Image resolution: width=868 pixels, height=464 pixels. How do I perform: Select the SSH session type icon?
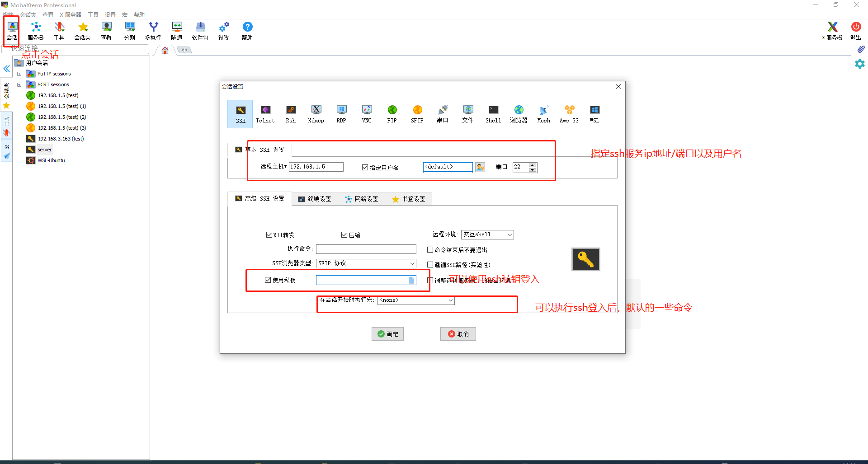click(241, 114)
